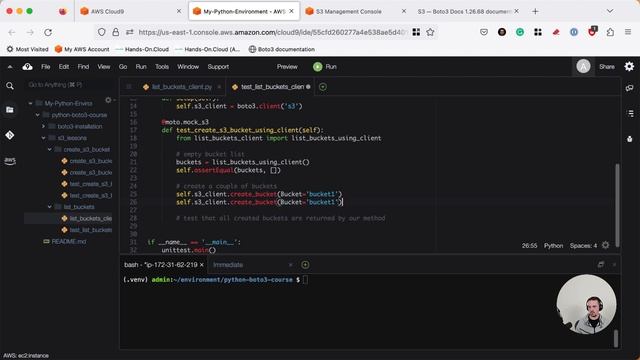
Task: Open editor status bar settings gear
Action: [606, 245]
